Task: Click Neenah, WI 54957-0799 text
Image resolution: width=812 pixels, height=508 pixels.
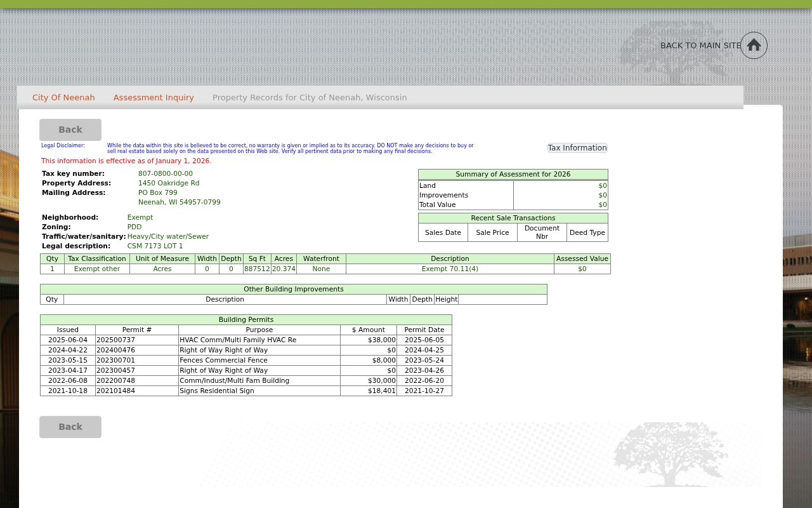Action: click(x=180, y=202)
